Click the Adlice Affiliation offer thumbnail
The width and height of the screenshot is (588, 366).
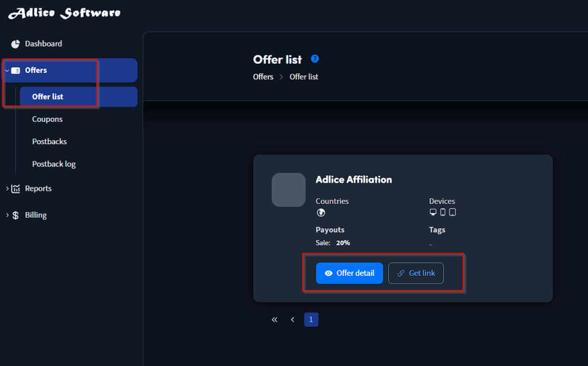pyautogui.click(x=288, y=190)
